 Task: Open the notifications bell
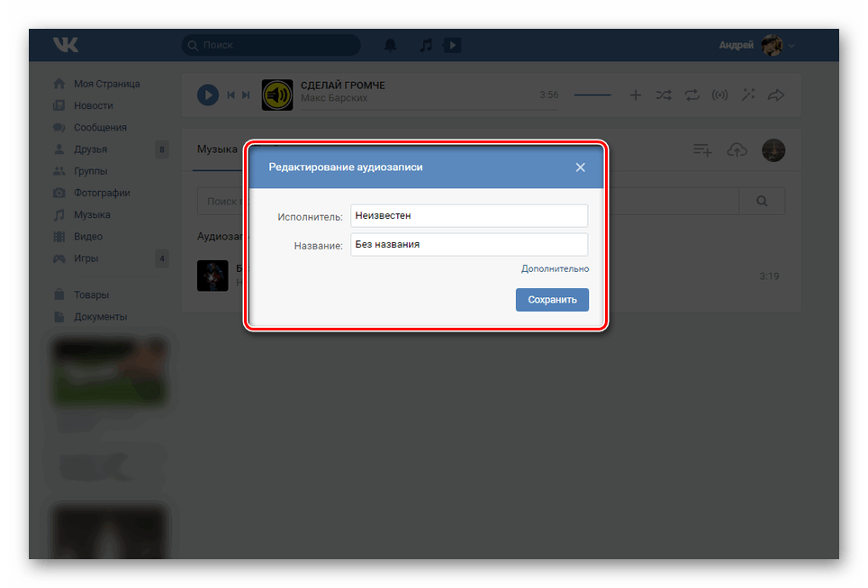pos(390,45)
